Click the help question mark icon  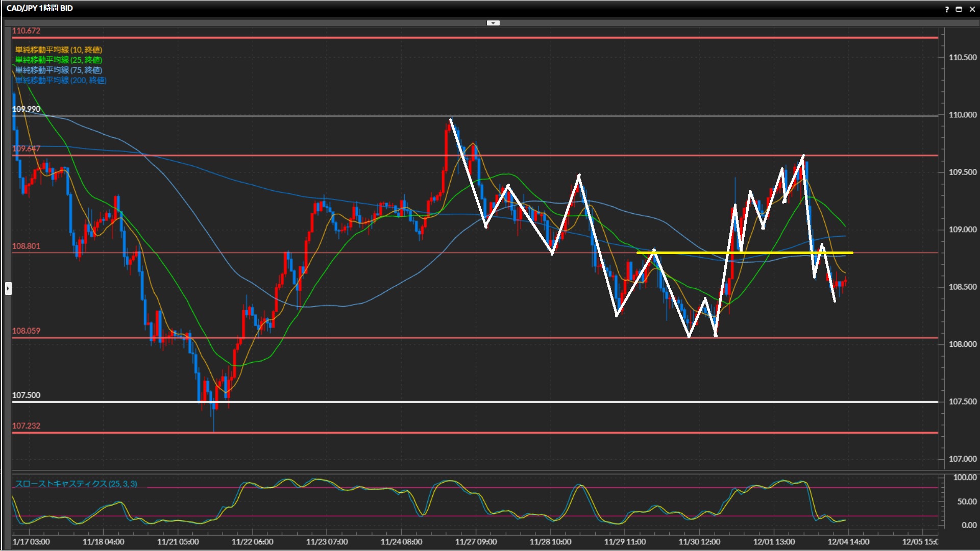pyautogui.click(x=947, y=9)
